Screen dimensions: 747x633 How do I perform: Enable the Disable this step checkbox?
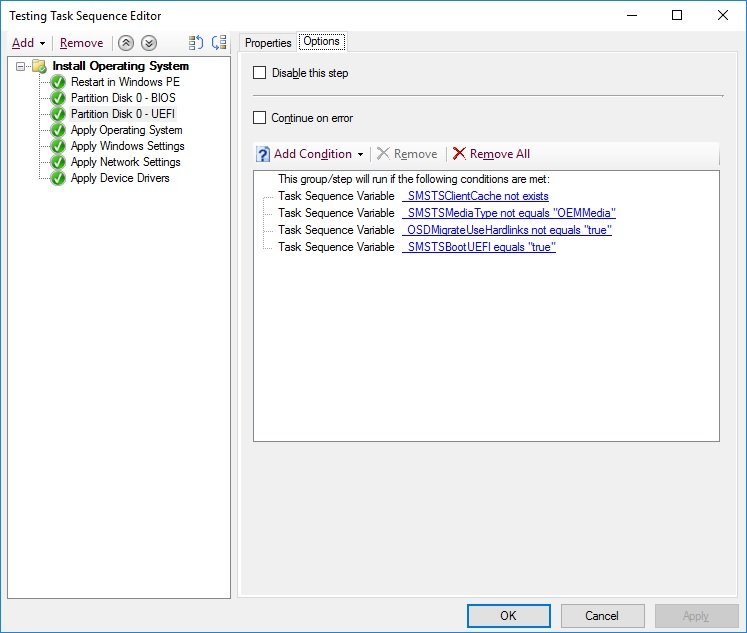(x=260, y=73)
